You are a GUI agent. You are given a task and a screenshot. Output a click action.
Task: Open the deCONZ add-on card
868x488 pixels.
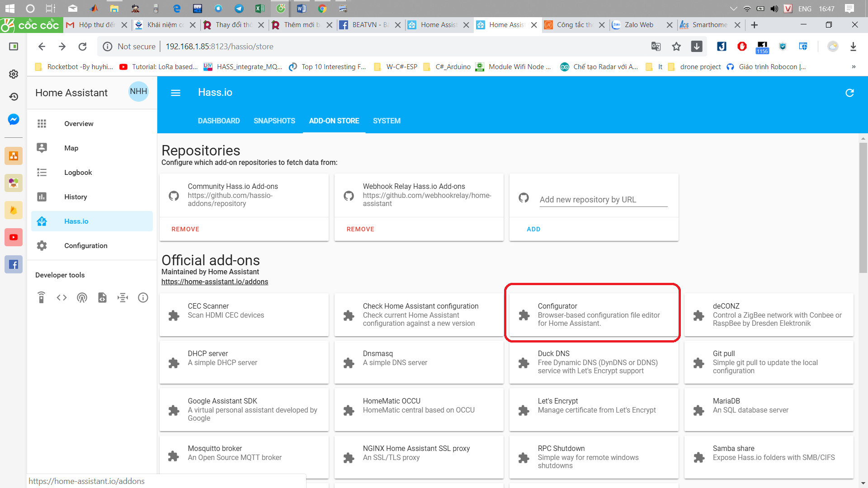click(x=769, y=314)
